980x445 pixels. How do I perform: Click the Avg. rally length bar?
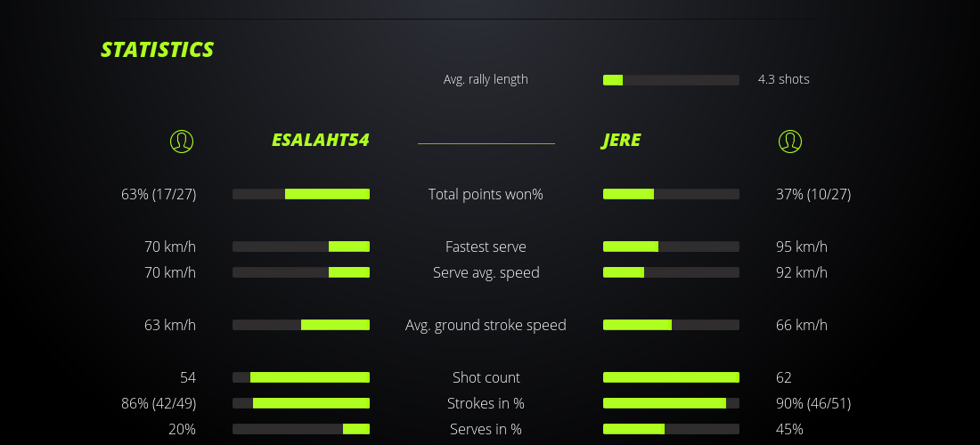(671, 80)
